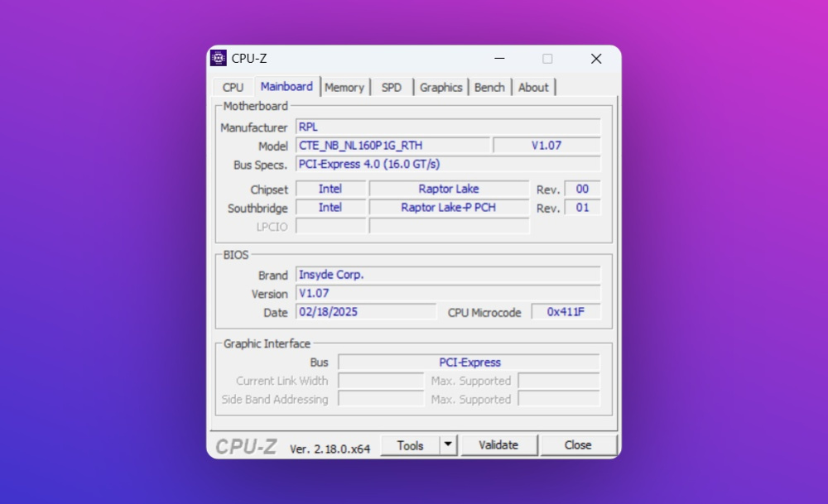The height and width of the screenshot is (504, 828).
Task: Show the About tab
Action: (533, 87)
